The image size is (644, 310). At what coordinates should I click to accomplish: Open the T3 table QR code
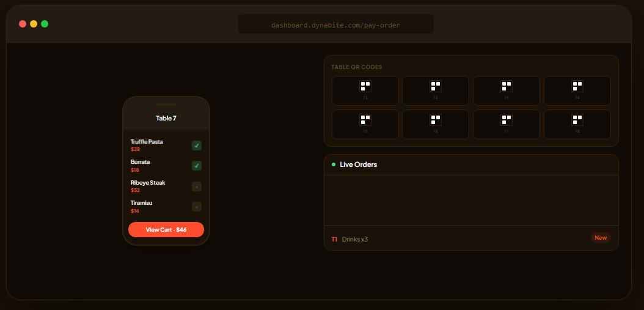[507, 90]
